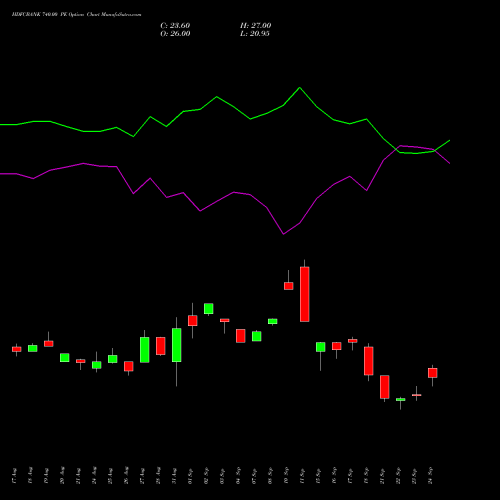Select the open value O: 26.00
The image size is (500, 500).
pyautogui.click(x=175, y=34)
